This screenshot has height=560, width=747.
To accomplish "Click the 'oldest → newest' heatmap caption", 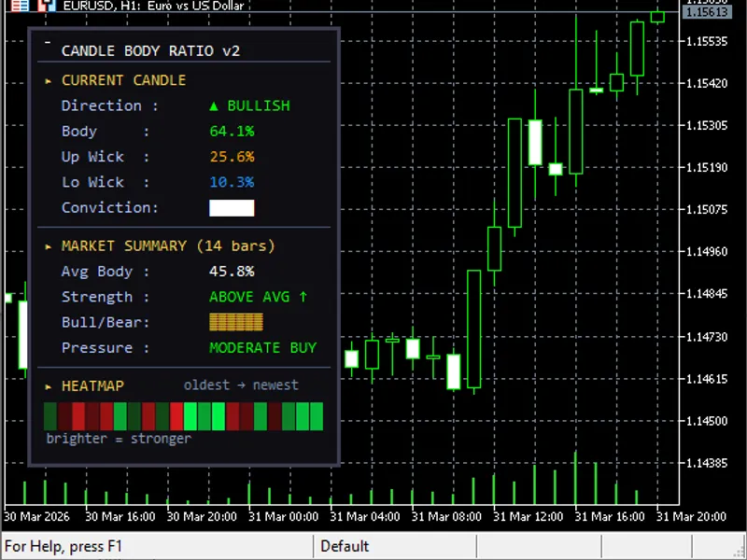I will click(241, 385).
